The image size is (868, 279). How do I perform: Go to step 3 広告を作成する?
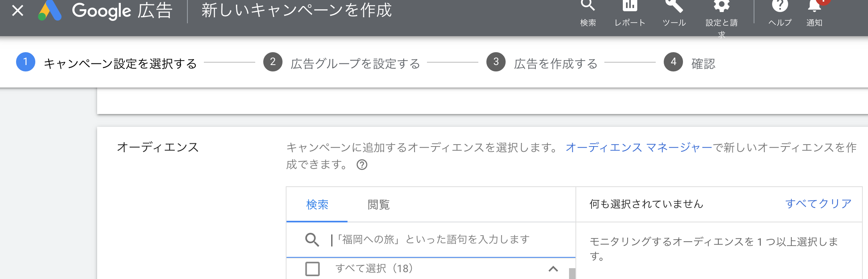point(555,63)
